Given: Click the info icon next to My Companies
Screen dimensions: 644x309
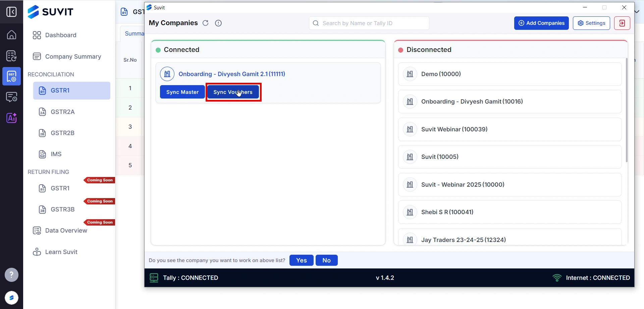Looking at the screenshot, I should click(x=218, y=23).
